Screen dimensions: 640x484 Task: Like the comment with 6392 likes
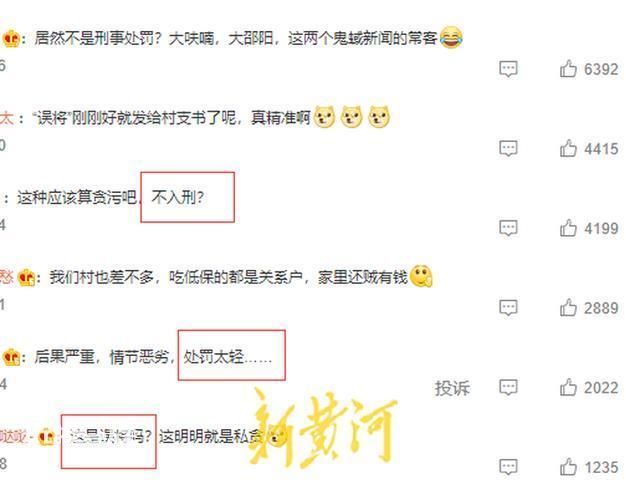point(568,69)
